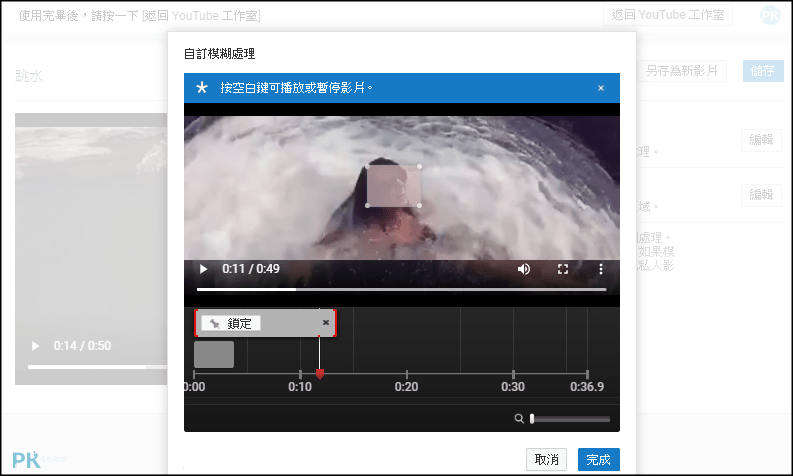The image size is (793, 476).
Task: Select the bottom-right handle of the blur box
Action: click(420, 205)
